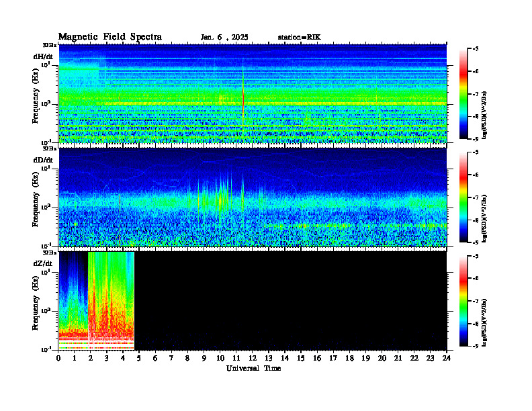Click the 10^1 tick label of dD/dt panel

click(46, 168)
